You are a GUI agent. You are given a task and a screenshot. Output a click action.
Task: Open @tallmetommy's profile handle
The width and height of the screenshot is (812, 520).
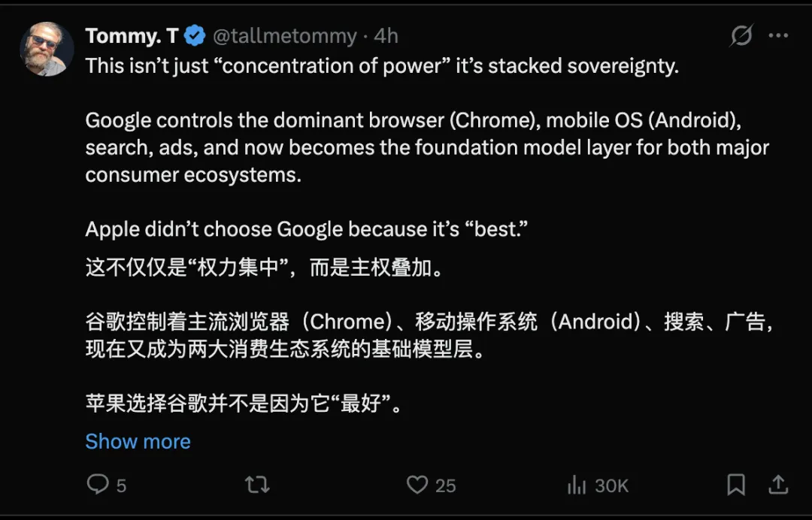[x=286, y=35]
